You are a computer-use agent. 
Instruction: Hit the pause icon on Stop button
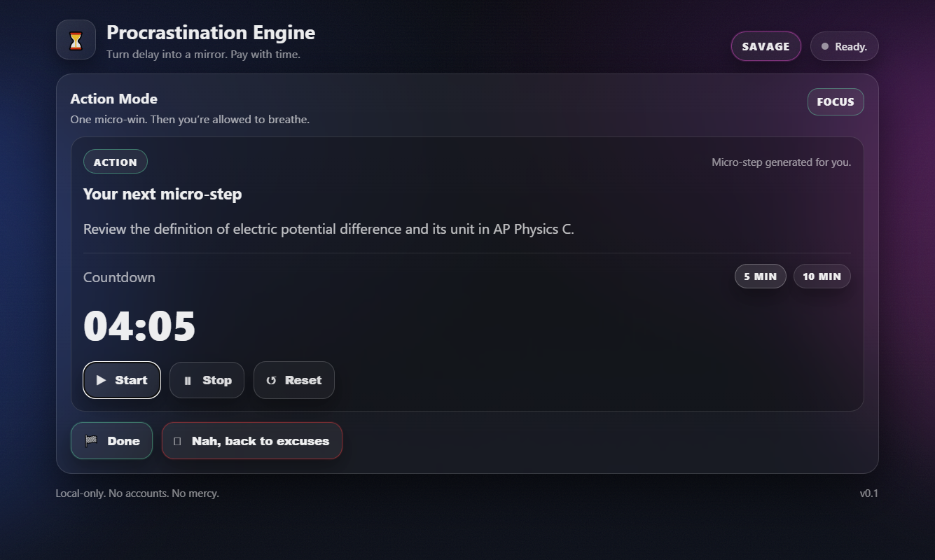pyautogui.click(x=187, y=381)
